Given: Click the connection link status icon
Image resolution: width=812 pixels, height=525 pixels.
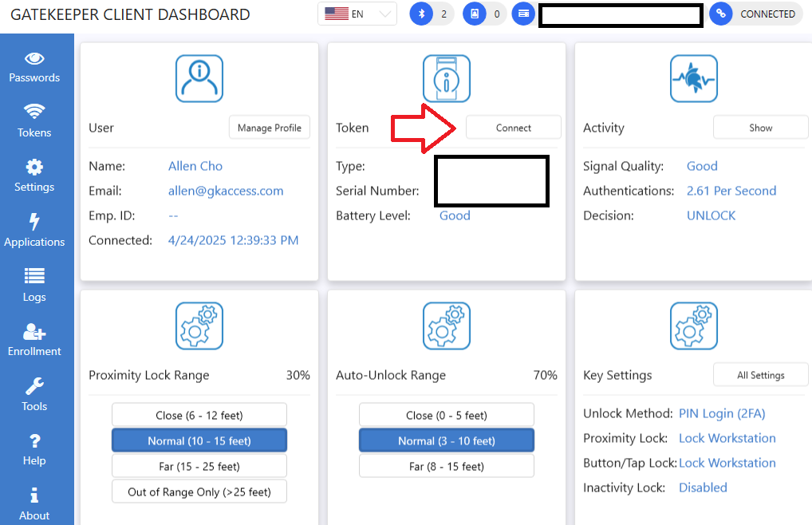Looking at the screenshot, I should point(720,14).
